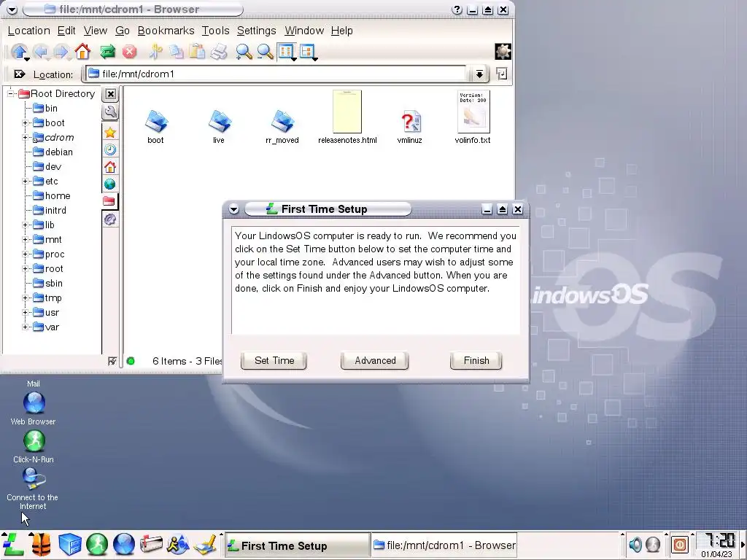This screenshot has width=747, height=560.
Task: Click the life vest help icon on taskbar
Action: point(41,545)
